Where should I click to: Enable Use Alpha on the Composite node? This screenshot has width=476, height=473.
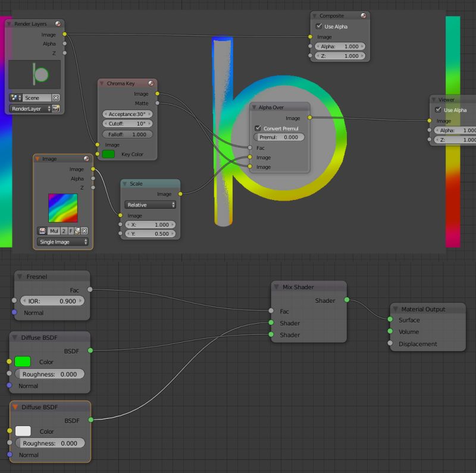point(320,26)
